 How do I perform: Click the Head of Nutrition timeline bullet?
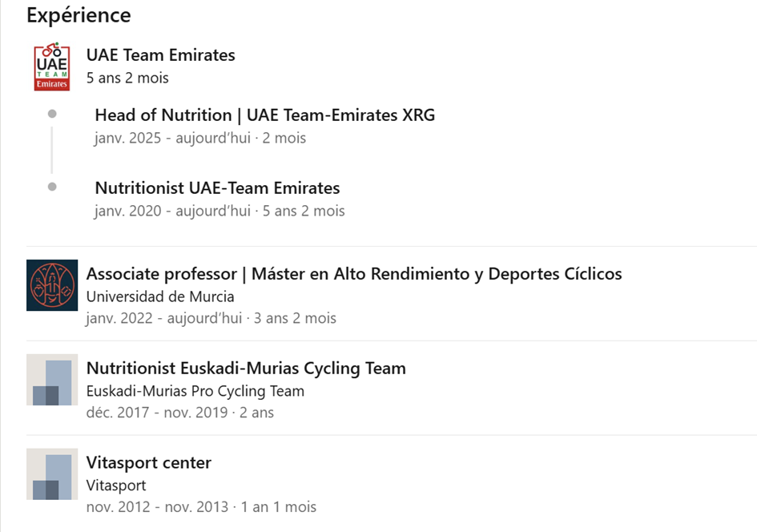pyautogui.click(x=52, y=114)
